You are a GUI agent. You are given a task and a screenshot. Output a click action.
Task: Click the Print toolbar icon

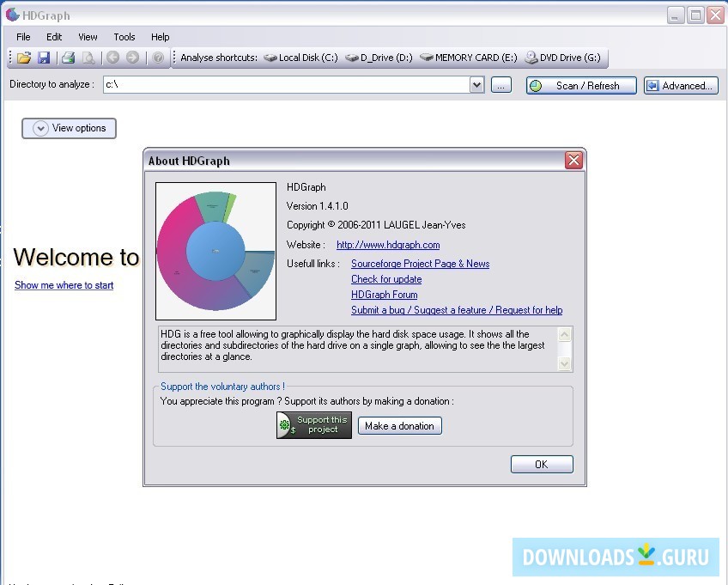pos(69,58)
